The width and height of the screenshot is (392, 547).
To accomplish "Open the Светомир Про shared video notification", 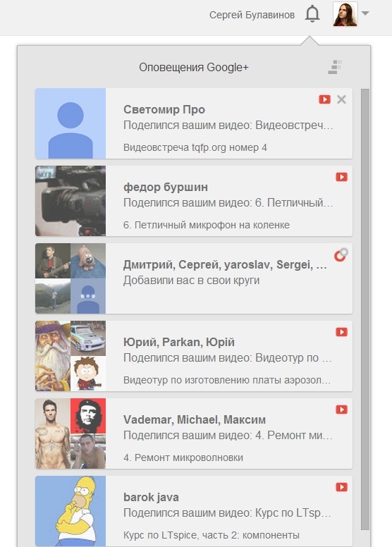I will click(x=194, y=123).
